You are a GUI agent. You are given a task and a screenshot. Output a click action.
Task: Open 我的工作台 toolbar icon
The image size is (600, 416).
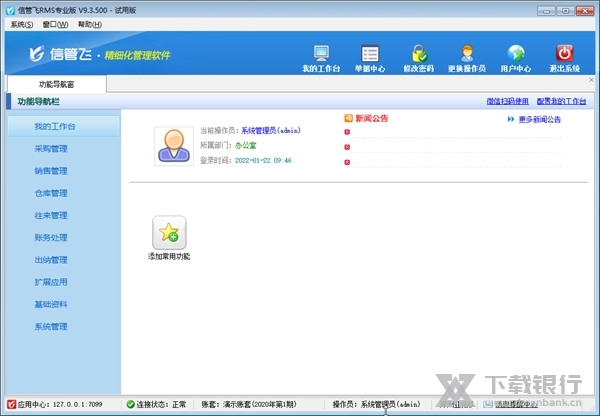[x=321, y=53]
